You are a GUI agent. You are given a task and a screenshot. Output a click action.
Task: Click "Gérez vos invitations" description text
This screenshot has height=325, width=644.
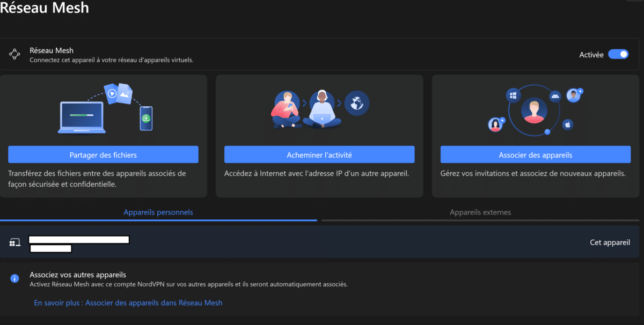tap(533, 173)
